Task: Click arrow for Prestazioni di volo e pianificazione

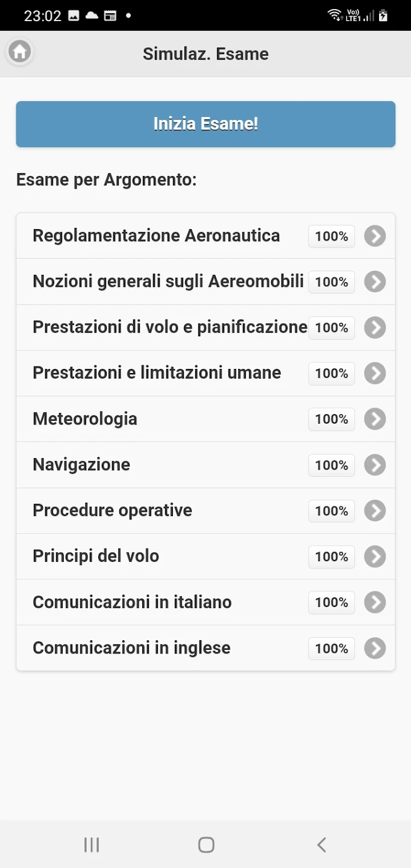Action: click(x=375, y=327)
